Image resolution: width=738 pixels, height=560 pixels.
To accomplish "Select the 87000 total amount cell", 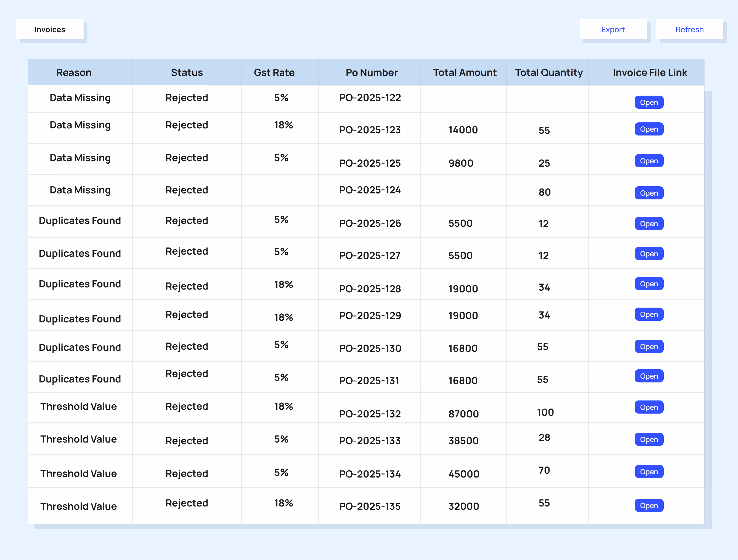I will pyautogui.click(x=464, y=414).
